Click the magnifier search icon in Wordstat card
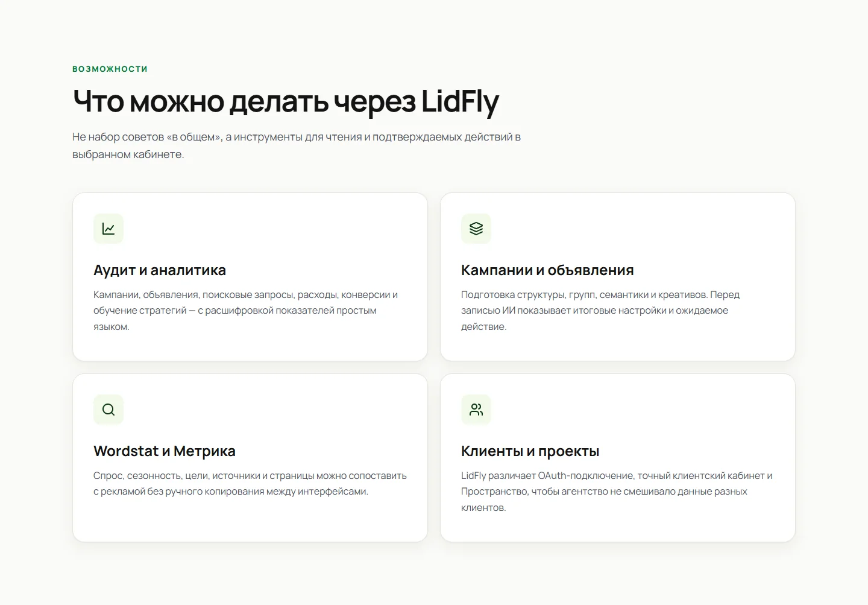 coord(108,410)
